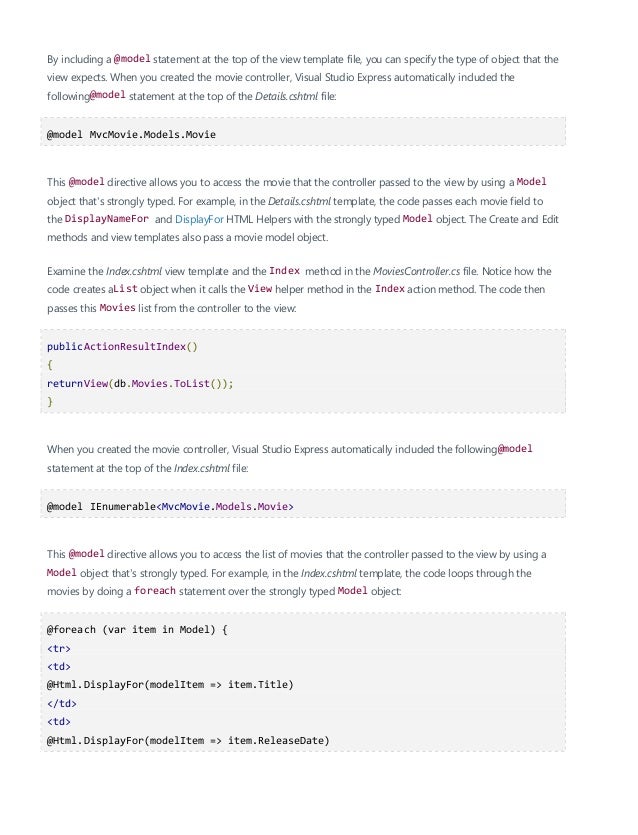Click the inline 'Movies' word before 'list from'
The image size is (638, 835).
[117, 307]
